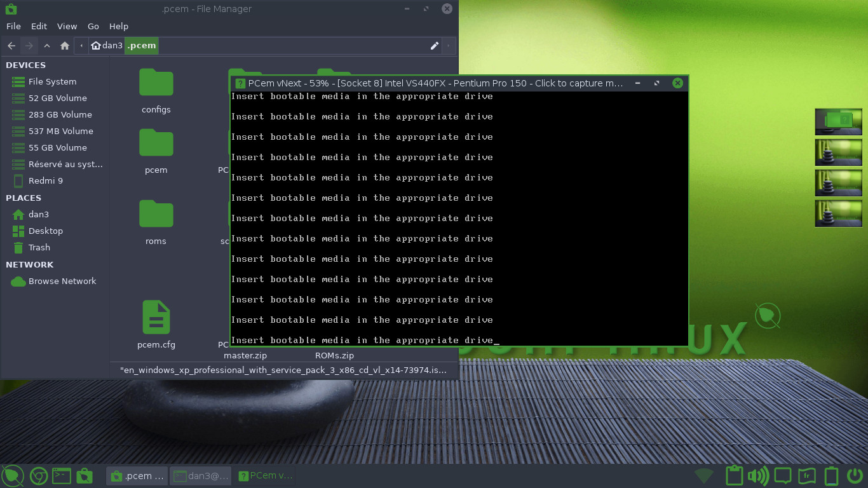Click the fr keyboard layout indicator

click(806, 475)
